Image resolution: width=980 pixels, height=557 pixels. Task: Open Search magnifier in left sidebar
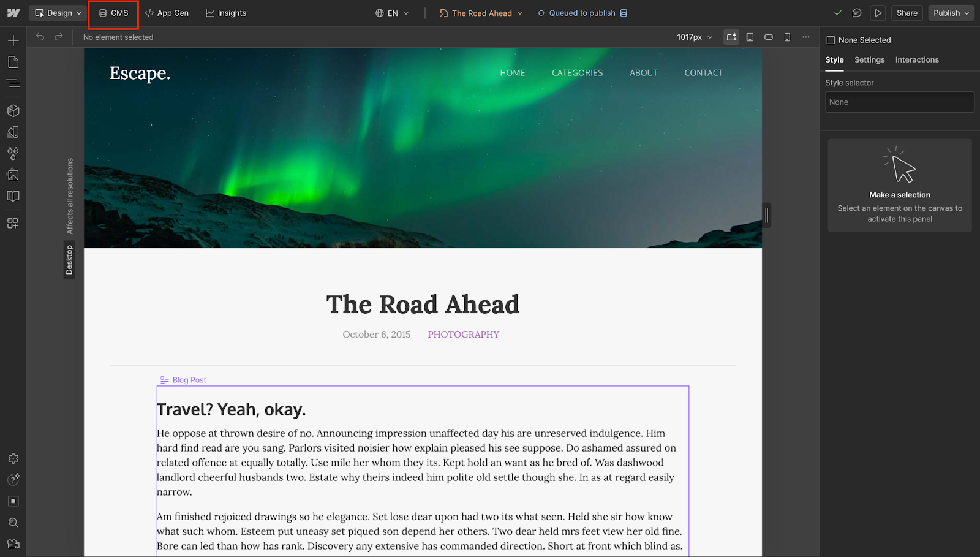(13, 523)
